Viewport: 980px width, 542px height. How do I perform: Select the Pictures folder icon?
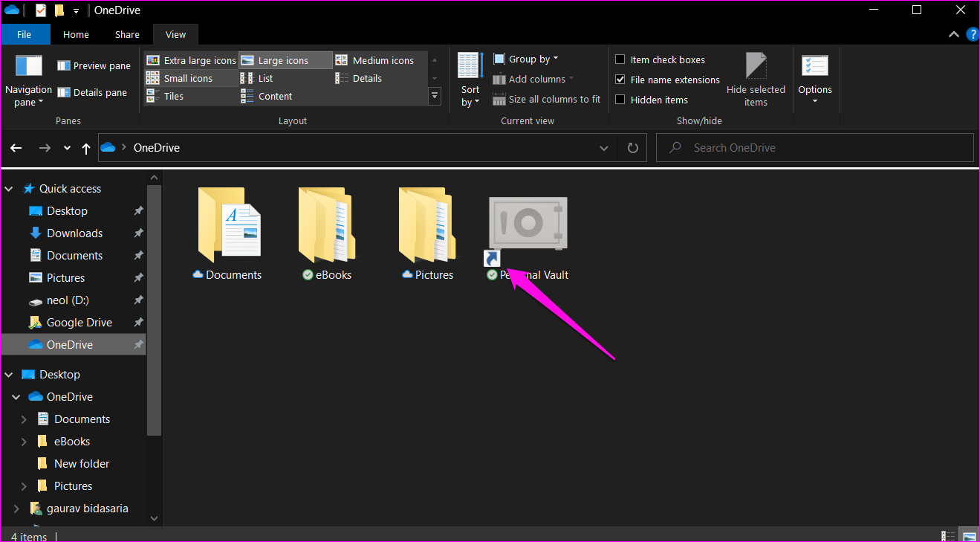click(428, 234)
